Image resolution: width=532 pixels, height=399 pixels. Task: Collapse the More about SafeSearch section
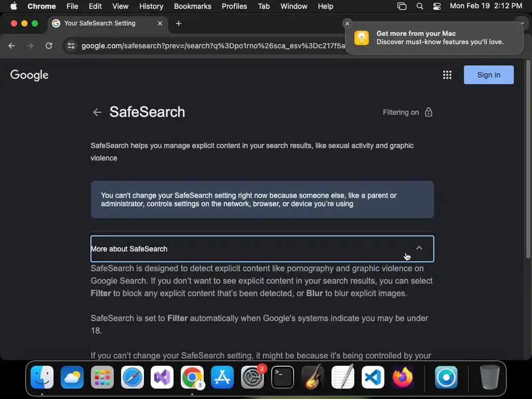pos(262,249)
